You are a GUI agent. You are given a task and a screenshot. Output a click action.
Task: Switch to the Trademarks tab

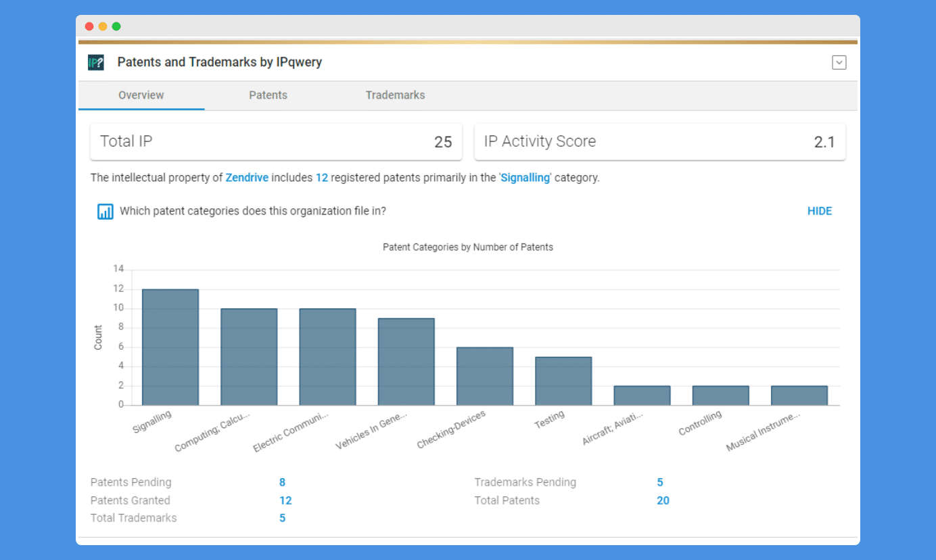click(x=395, y=95)
